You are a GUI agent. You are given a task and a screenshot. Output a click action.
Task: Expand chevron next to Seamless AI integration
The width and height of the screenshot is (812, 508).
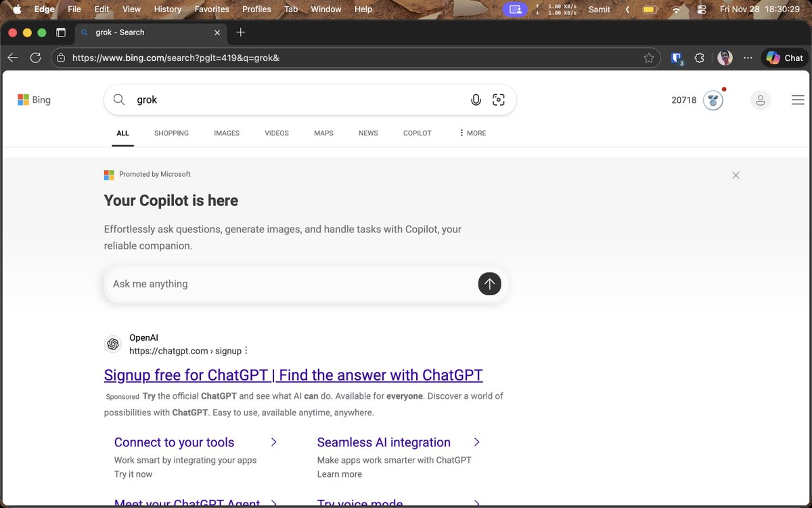(x=476, y=442)
